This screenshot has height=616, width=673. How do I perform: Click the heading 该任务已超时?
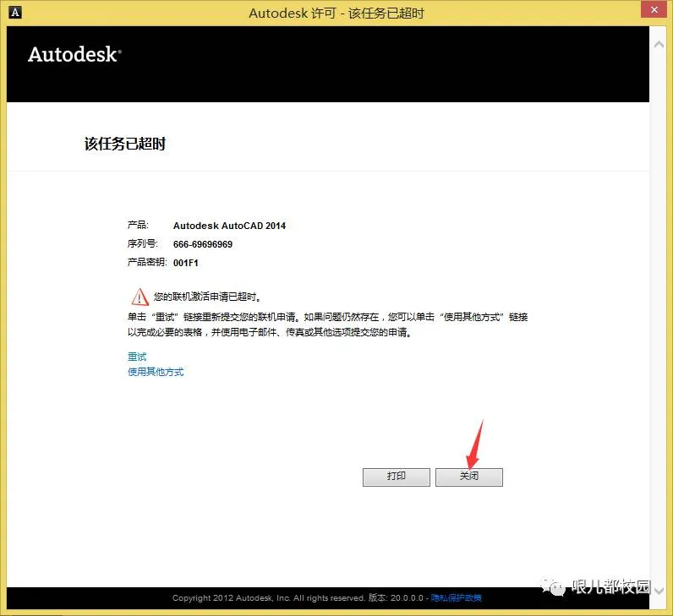click(125, 144)
